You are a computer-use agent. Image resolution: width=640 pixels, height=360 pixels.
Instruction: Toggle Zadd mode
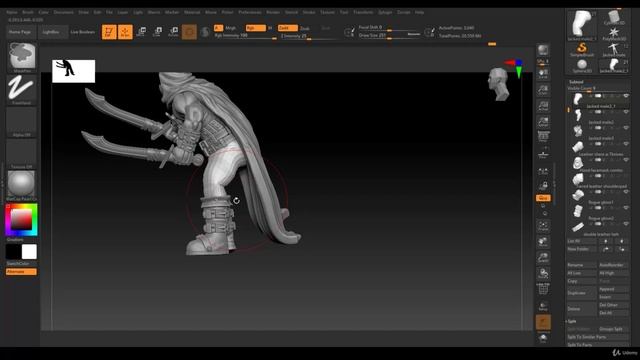288,28
